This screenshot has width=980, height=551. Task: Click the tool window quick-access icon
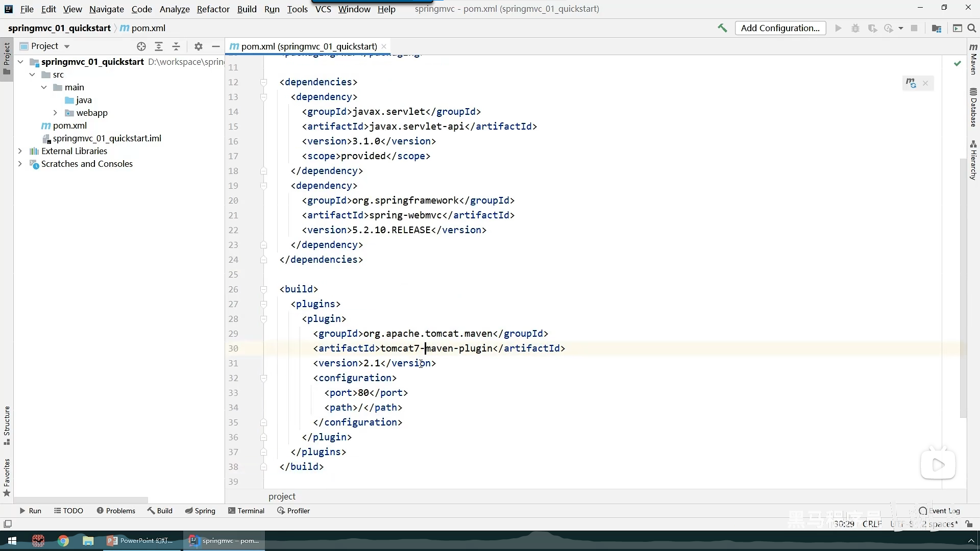(x=8, y=524)
